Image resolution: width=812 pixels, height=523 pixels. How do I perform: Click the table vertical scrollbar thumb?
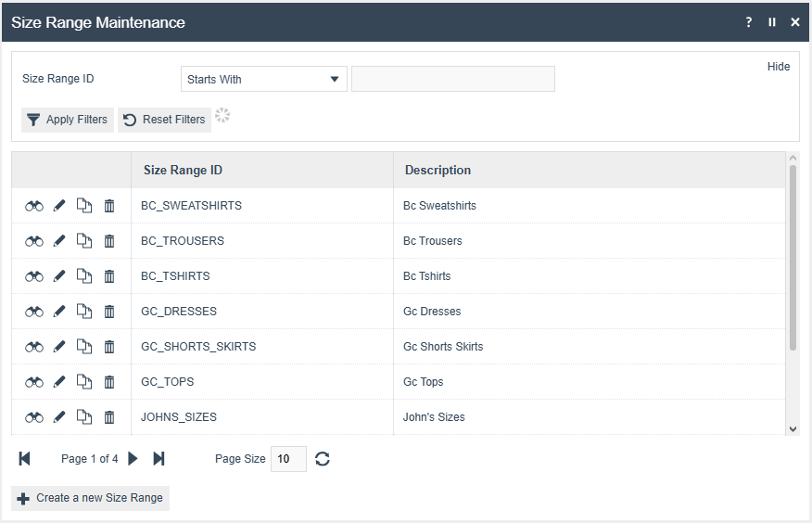pos(793,258)
